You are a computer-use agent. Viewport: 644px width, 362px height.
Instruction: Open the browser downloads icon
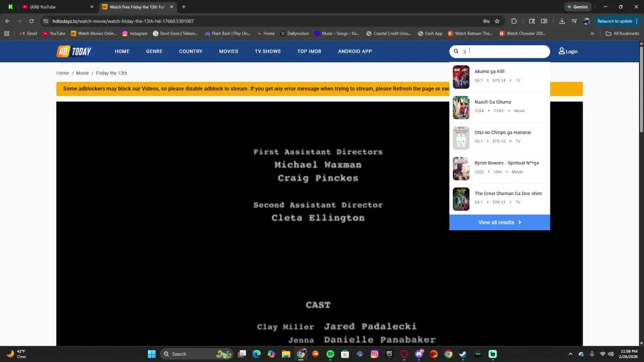[562, 21]
